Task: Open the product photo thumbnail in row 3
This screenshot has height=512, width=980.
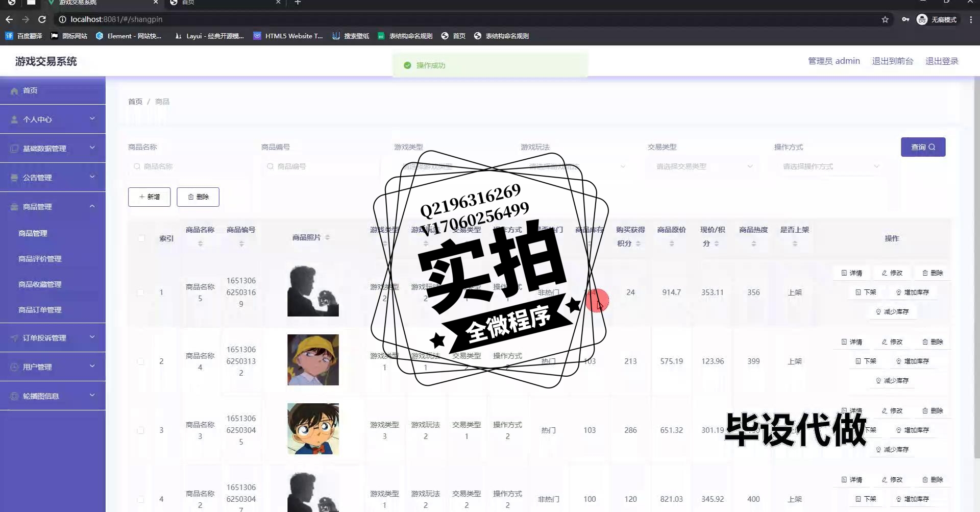Action: click(313, 429)
